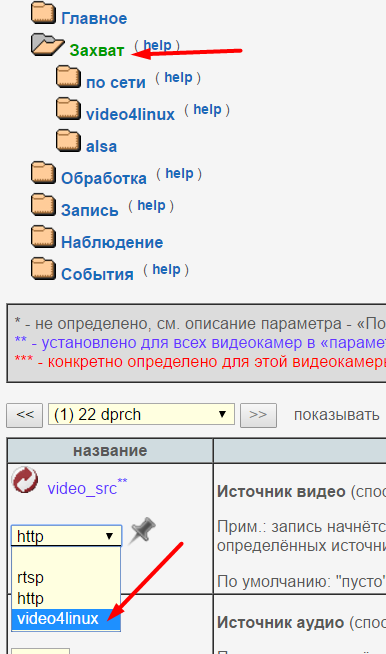Click the video_src parameter name link
The height and width of the screenshot is (654, 386).
[82, 488]
